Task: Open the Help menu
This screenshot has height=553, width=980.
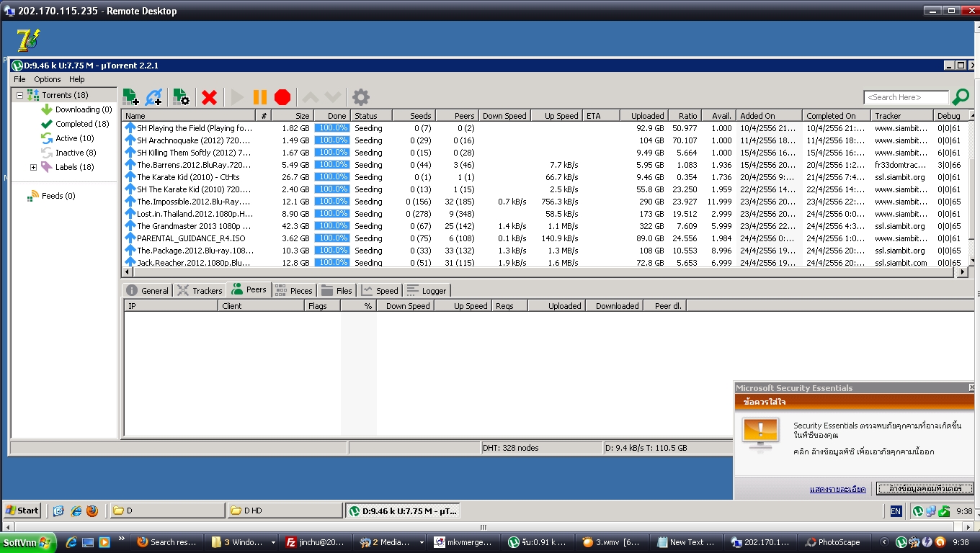Action: tap(76, 79)
